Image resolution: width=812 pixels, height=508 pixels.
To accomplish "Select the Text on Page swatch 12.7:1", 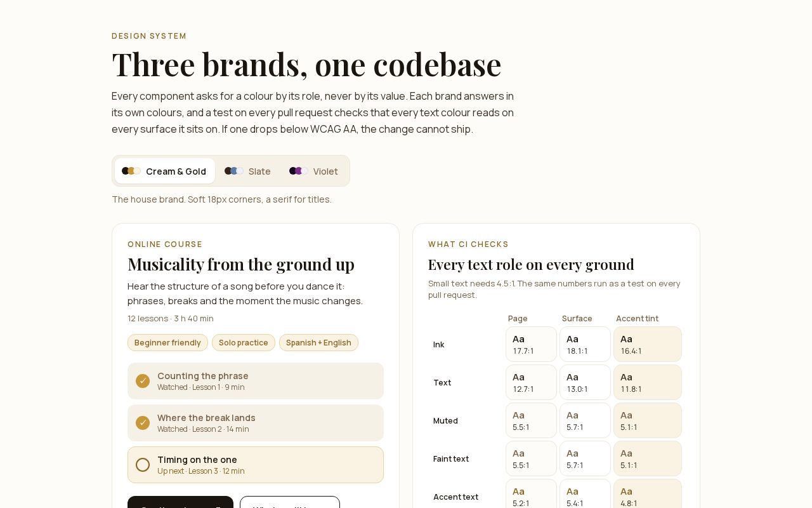I will pyautogui.click(x=531, y=382).
